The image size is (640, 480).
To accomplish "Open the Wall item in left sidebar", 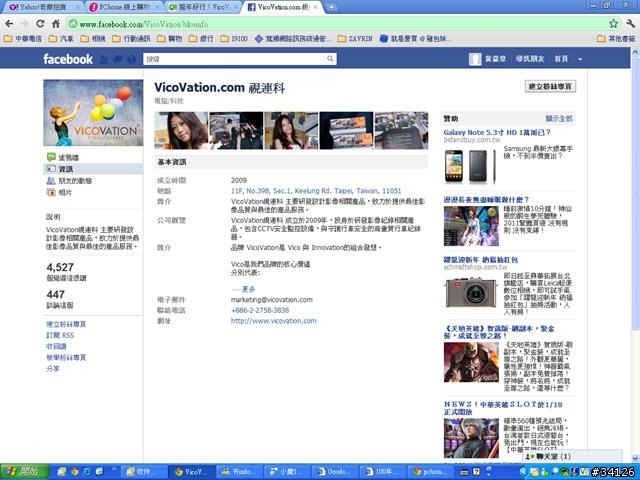I will click(69, 157).
